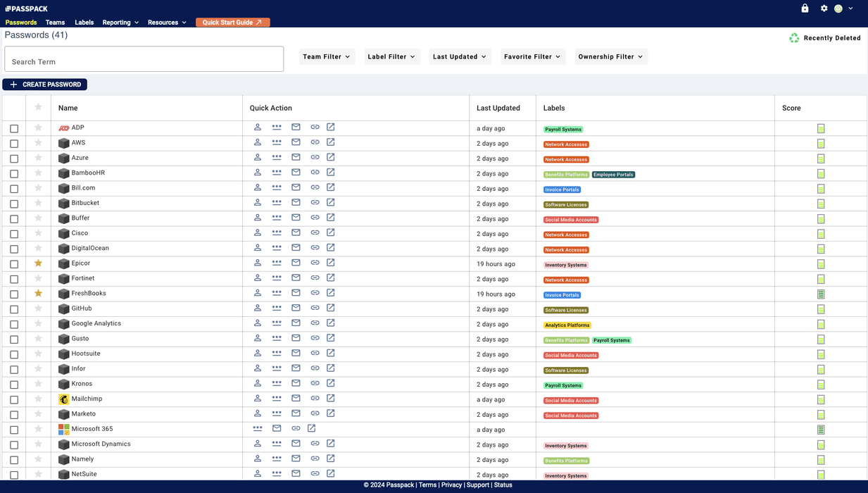
Task: Check the checkbox on the ADP row
Action: pos(14,127)
